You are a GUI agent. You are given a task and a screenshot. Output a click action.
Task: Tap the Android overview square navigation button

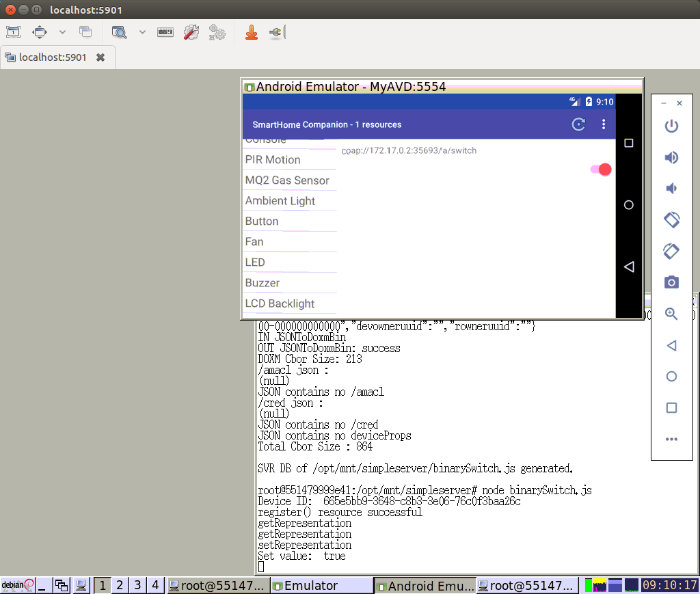[x=629, y=144]
